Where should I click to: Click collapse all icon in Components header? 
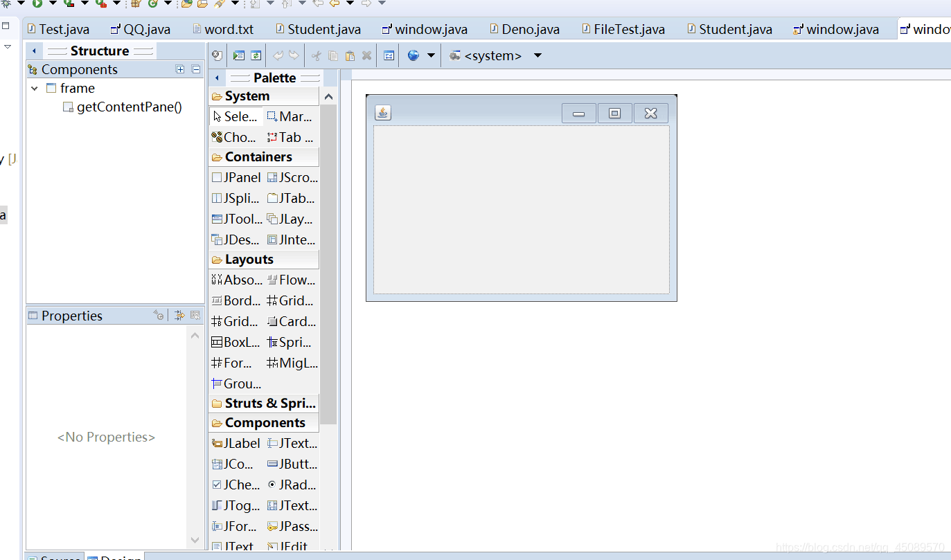(196, 69)
